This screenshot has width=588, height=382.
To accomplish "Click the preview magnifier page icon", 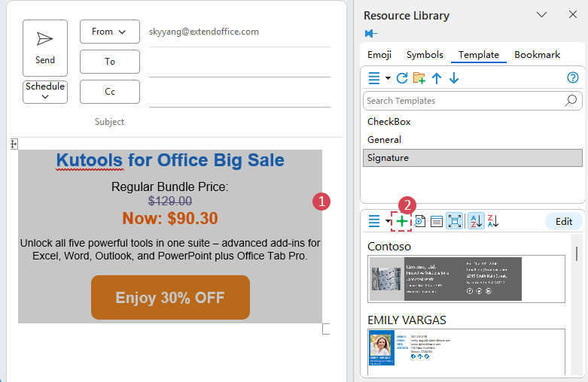I will tap(420, 221).
